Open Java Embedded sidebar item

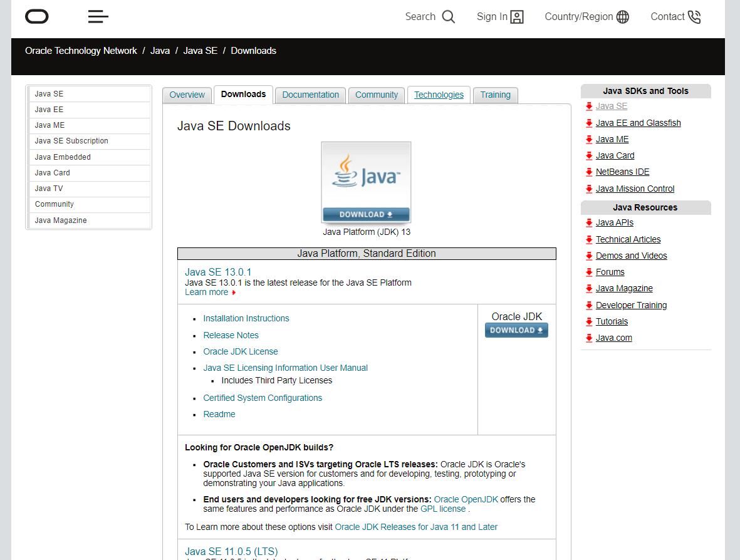point(90,157)
